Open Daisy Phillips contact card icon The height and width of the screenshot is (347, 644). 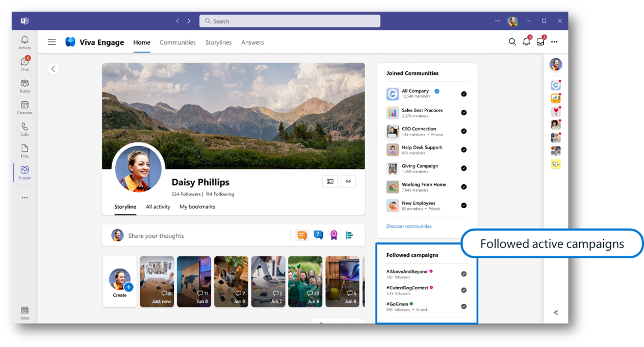330,181
